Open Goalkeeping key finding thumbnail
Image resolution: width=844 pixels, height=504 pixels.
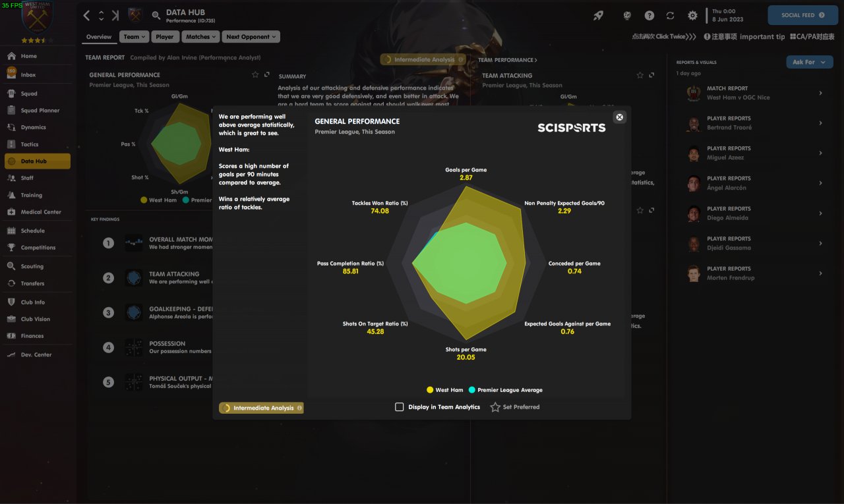[x=134, y=312]
